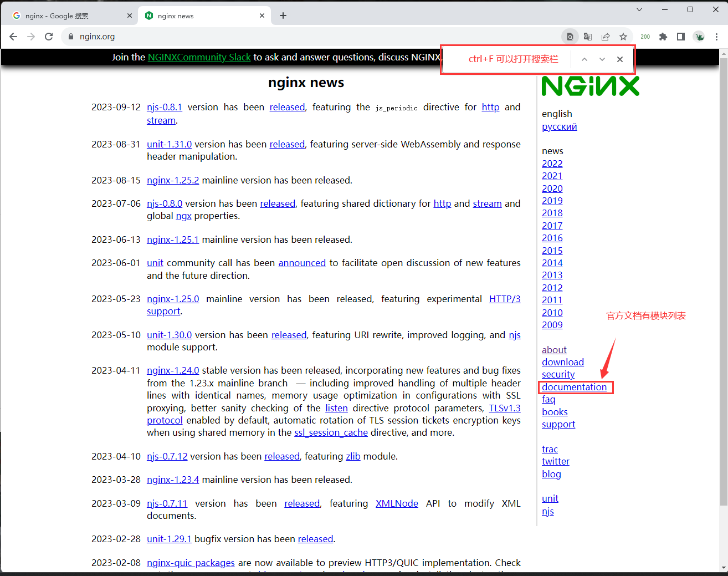Open the 2016 news archive

click(x=552, y=238)
